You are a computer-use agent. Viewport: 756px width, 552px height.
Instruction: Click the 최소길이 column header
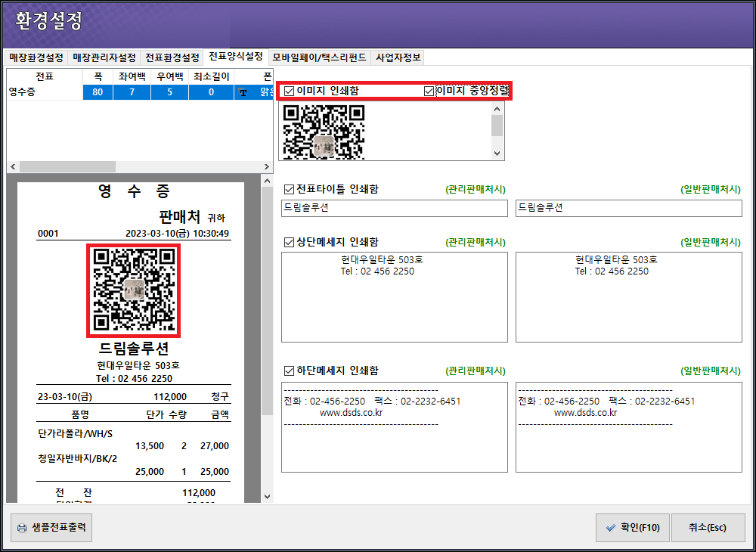[211, 76]
